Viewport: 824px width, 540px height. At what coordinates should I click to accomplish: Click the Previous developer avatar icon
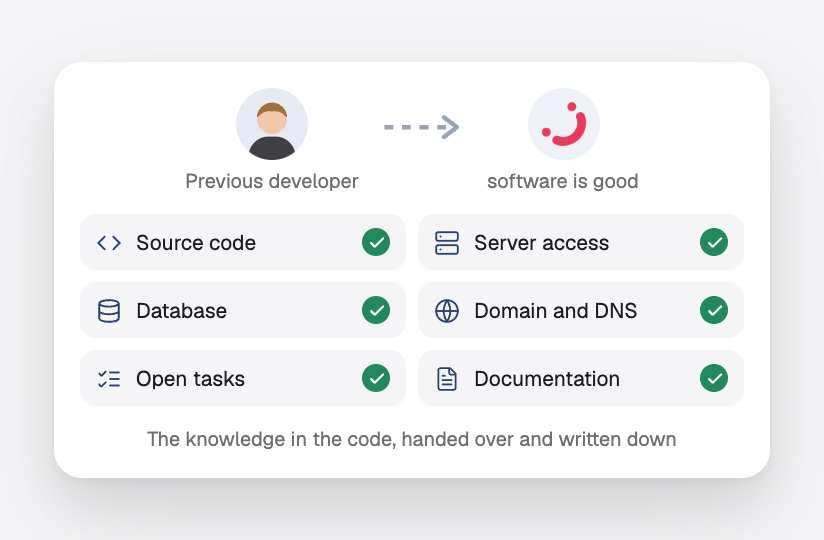272,124
